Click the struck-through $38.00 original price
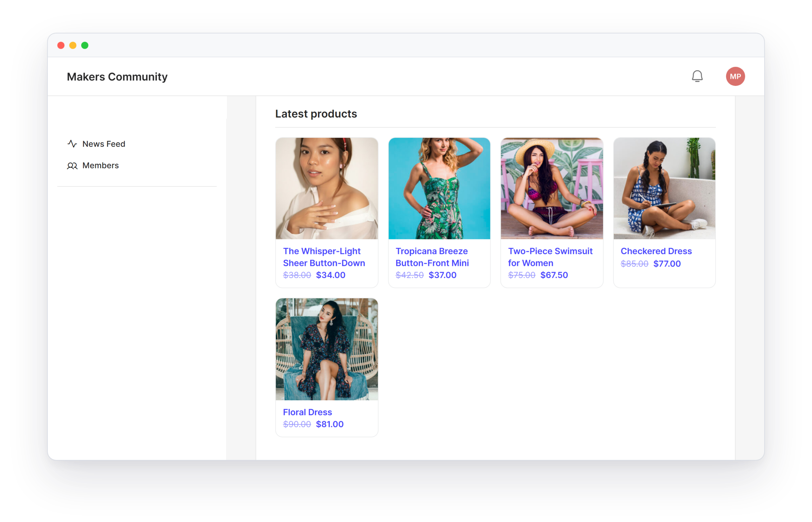The image size is (812, 522). click(297, 275)
